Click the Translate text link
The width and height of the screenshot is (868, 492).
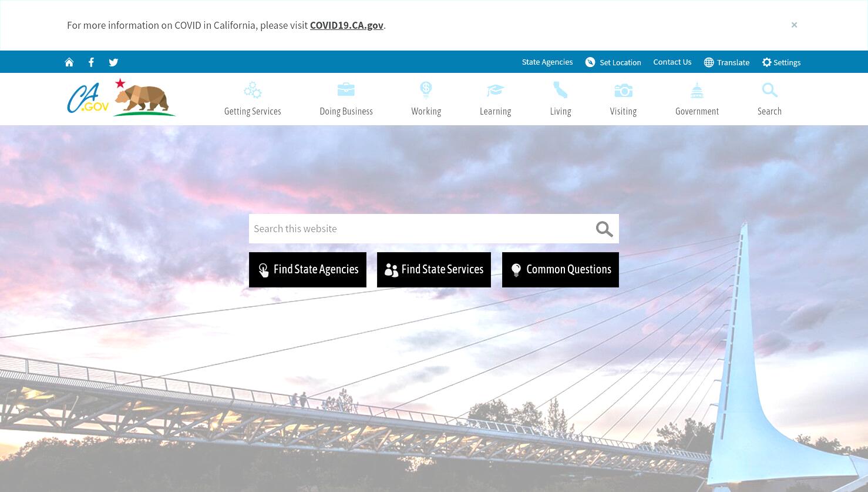[733, 62]
